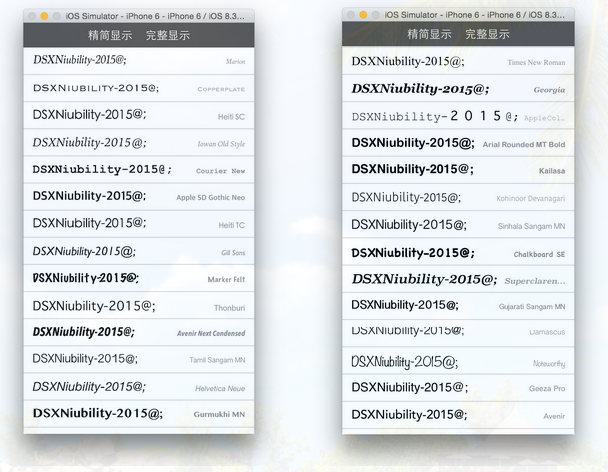608x472 pixels.
Task: Tap the Geeza Pro font row
Action: [458, 388]
